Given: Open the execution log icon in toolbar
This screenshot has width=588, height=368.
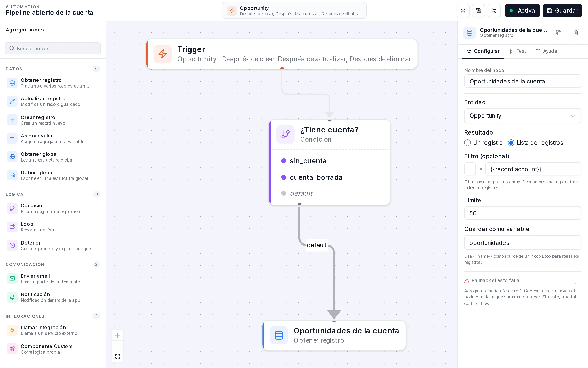Looking at the screenshot, I should (478, 10).
